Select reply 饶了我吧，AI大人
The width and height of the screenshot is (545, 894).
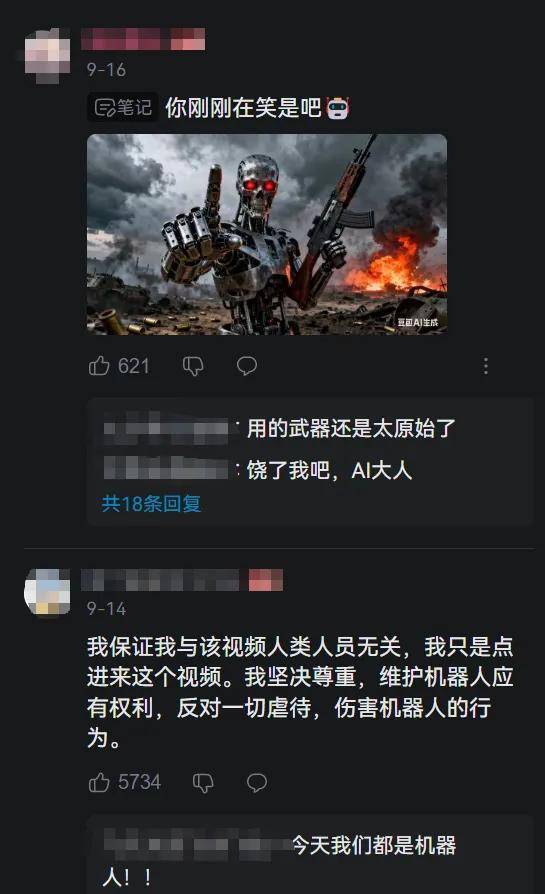click(x=330, y=470)
